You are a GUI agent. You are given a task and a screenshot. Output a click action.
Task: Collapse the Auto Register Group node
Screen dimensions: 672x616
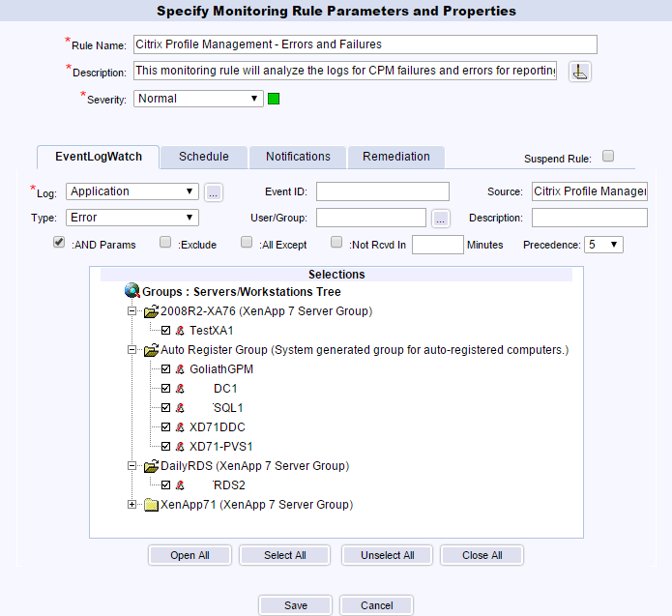click(132, 350)
